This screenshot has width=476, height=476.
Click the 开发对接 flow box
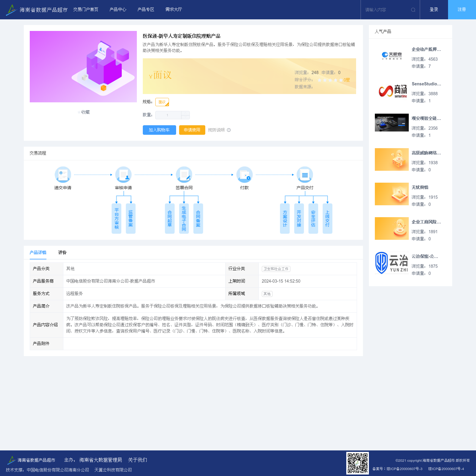[299, 218]
